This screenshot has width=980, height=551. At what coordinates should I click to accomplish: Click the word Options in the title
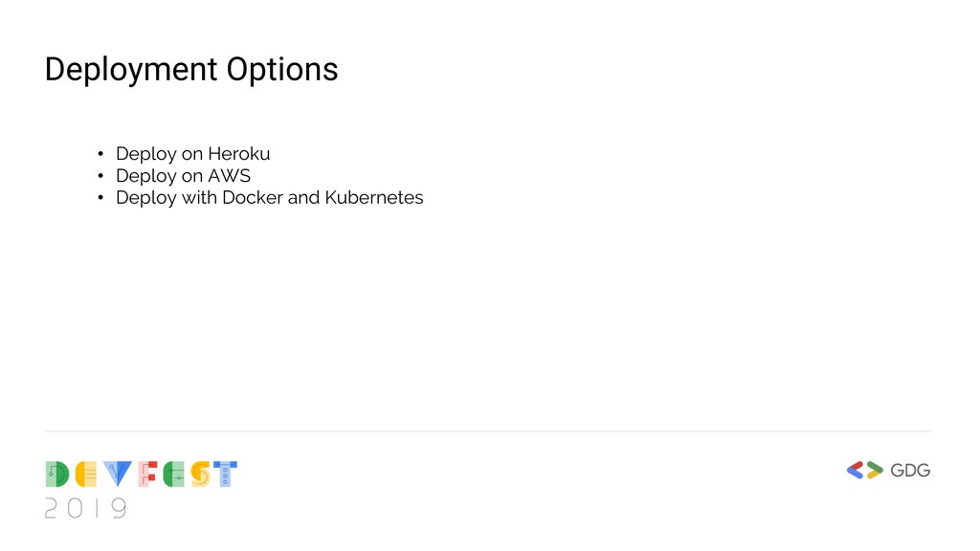pyautogui.click(x=282, y=70)
